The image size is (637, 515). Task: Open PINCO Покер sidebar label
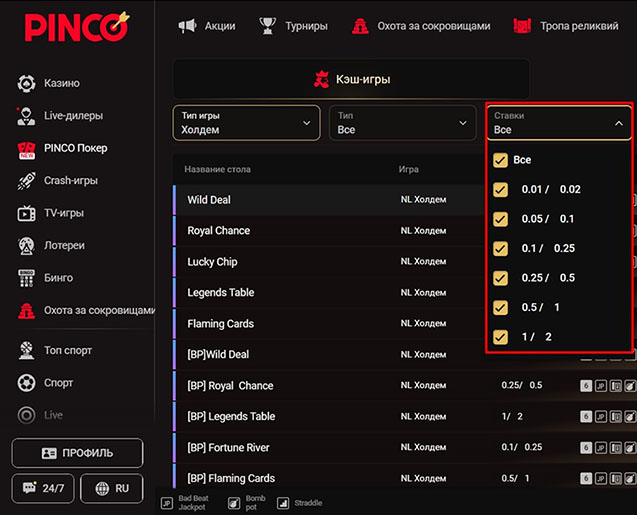click(x=76, y=148)
